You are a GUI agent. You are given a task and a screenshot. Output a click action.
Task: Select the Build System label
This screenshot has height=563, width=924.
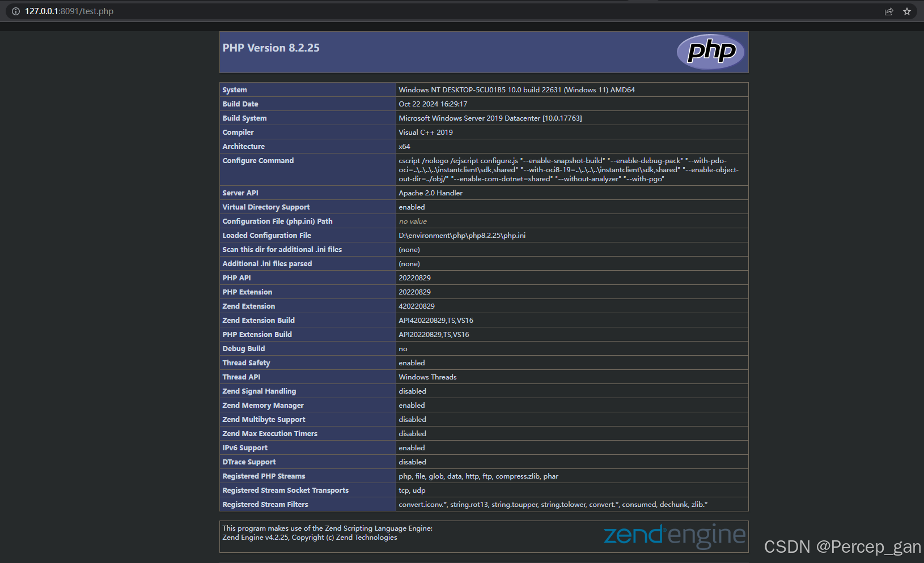[244, 118]
